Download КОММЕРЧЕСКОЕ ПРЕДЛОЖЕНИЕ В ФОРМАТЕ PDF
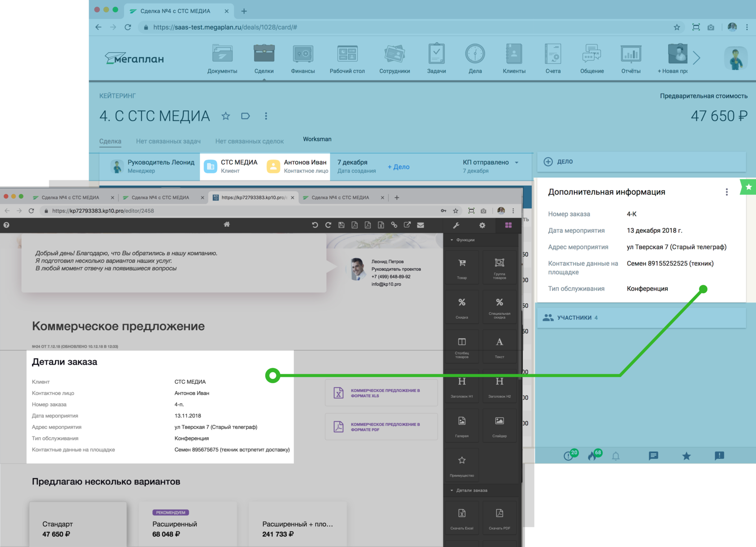 381,426
